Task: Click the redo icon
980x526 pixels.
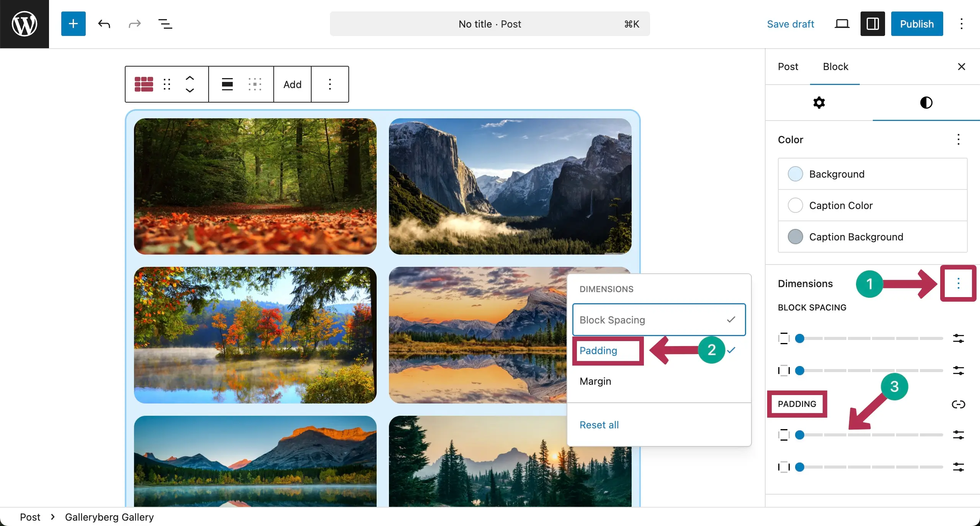Action: pos(134,24)
